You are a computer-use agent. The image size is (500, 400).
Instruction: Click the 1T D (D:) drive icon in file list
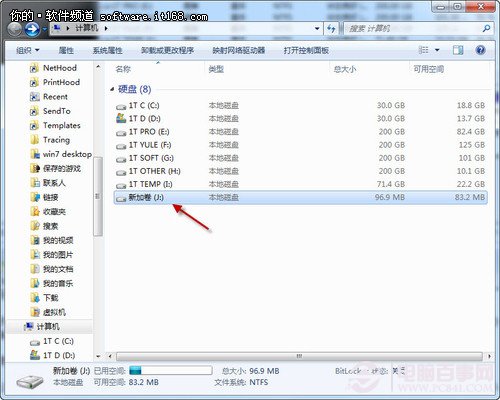coord(121,118)
